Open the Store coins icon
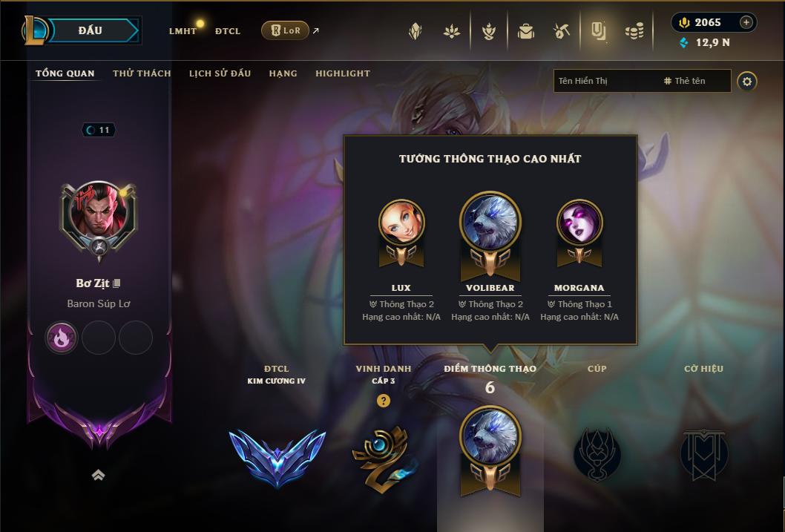 (x=634, y=32)
